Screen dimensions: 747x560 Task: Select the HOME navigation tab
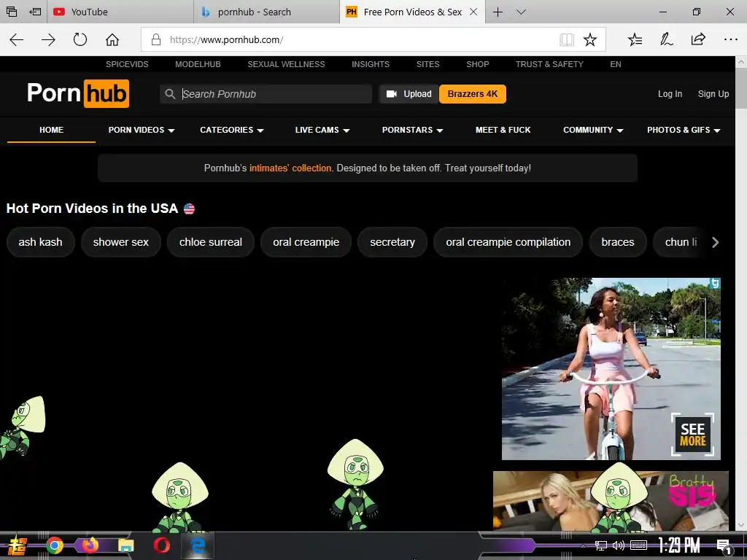[x=52, y=130]
